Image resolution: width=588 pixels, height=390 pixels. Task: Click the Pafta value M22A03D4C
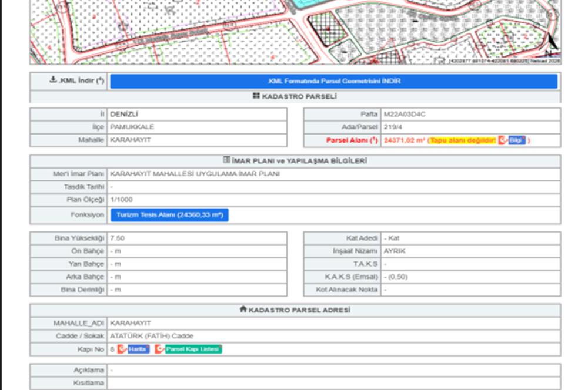(x=405, y=114)
